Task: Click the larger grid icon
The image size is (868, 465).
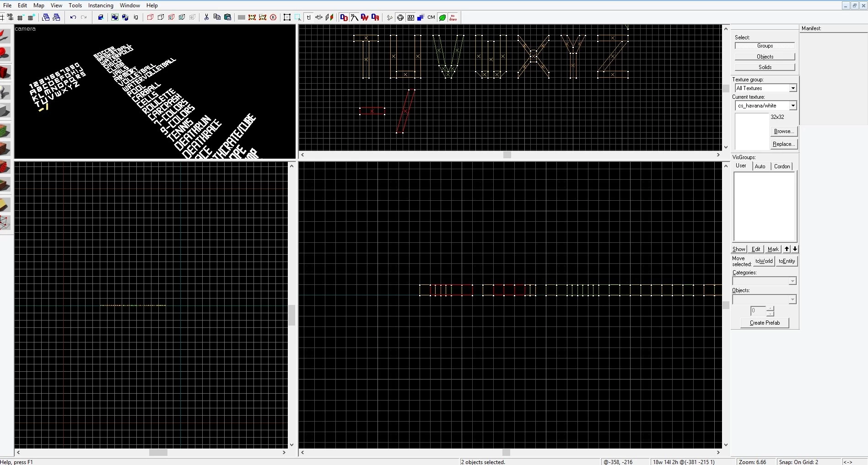Action: point(31,17)
